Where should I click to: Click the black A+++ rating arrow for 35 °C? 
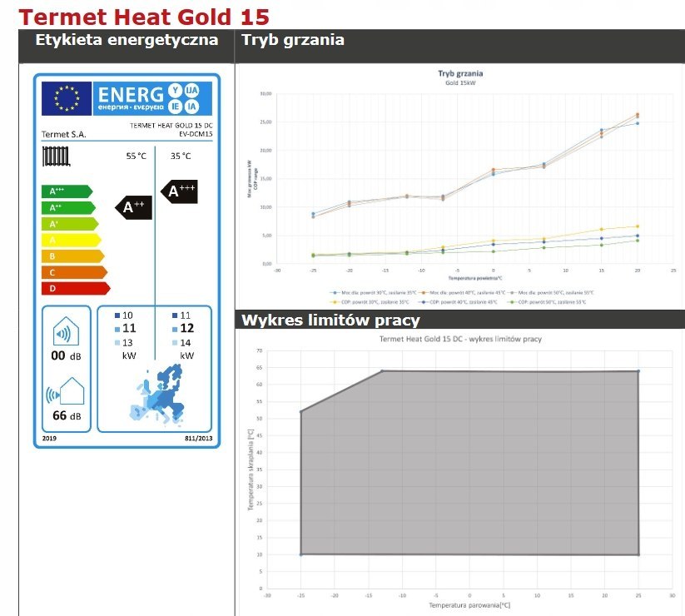tap(179, 191)
